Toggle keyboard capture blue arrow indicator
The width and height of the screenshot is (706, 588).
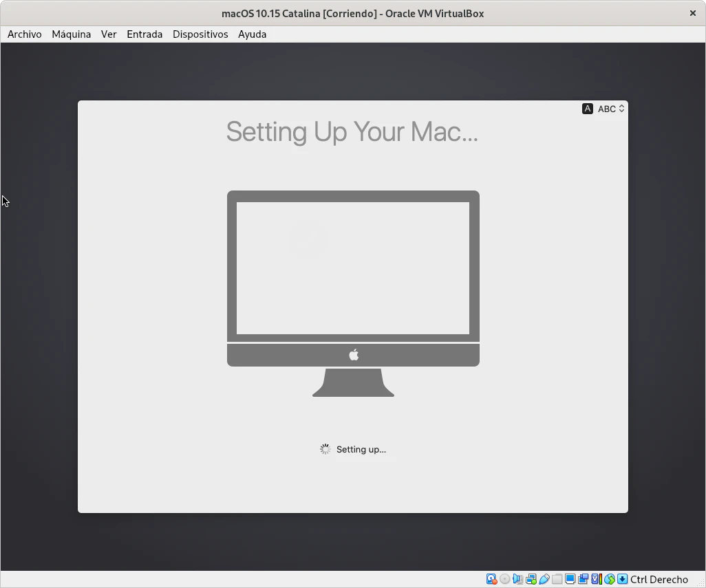(x=622, y=579)
